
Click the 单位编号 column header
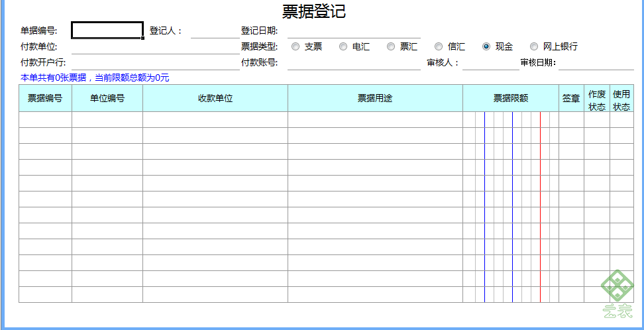coord(107,98)
